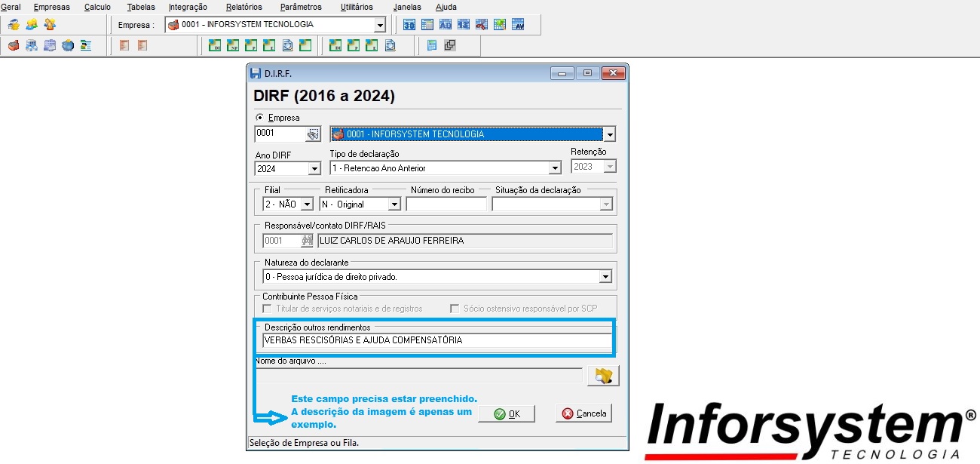The height and width of the screenshot is (464, 980).
Task: Click the orange figures with arrows icon
Action: (x=50, y=25)
